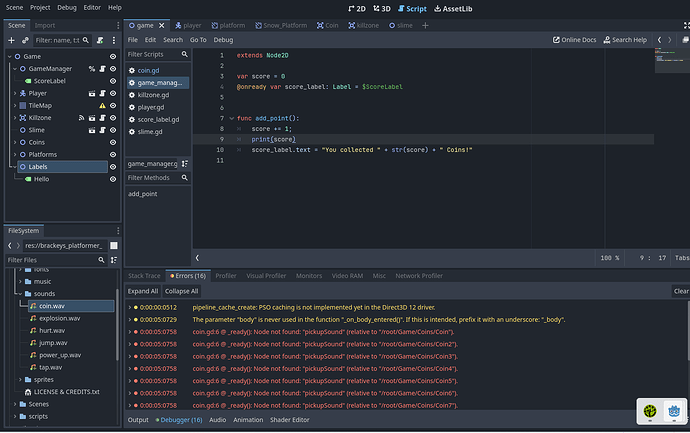Click Filter Scripts search icon
Image resolution: width=690 pixels, height=433 pixels.
tap(184, 54)
